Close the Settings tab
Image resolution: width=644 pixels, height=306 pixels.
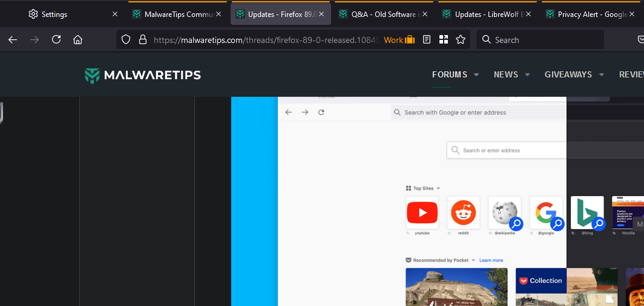(x=115, y=14)
